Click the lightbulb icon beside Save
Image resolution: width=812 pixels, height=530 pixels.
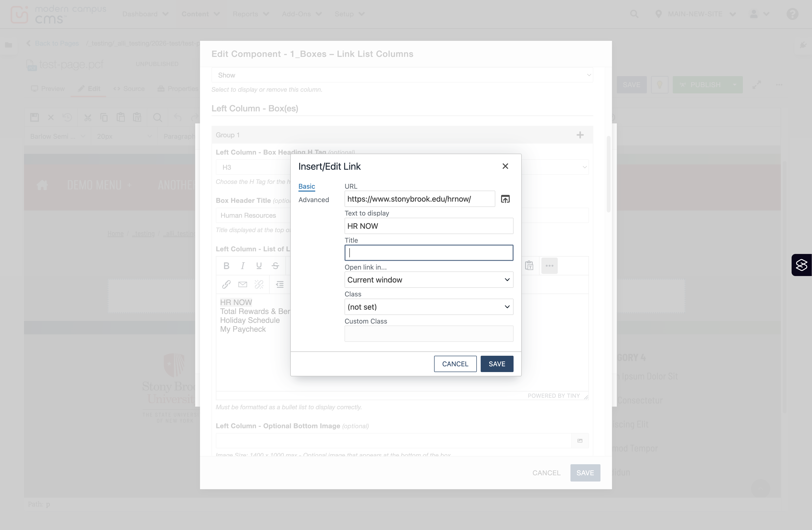coord(660,84)
